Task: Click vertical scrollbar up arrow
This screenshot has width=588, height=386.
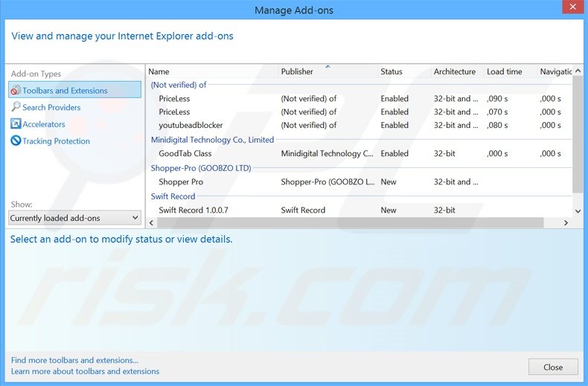Action: (578, 71)
